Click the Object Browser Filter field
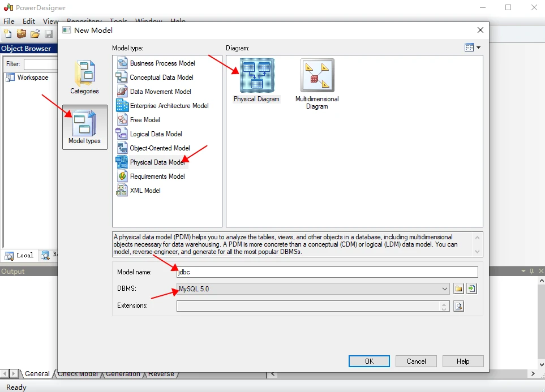545x392 pixels. coord(41,64)
